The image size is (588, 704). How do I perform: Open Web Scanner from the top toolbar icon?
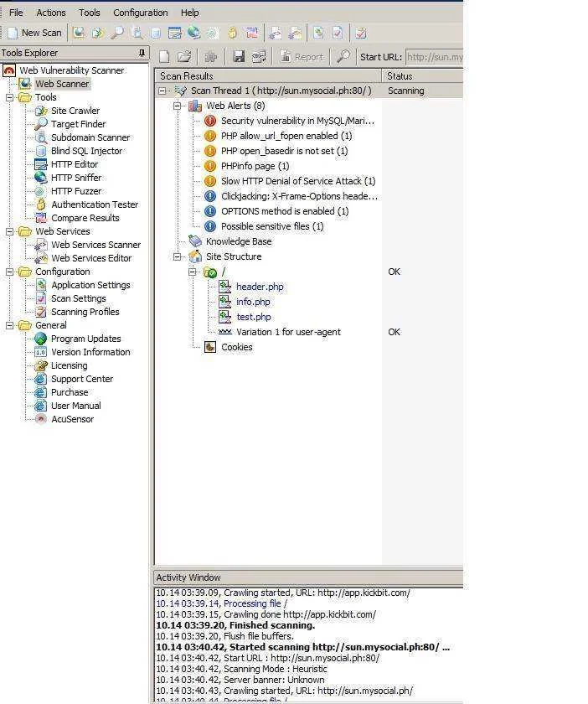point(79,33)
